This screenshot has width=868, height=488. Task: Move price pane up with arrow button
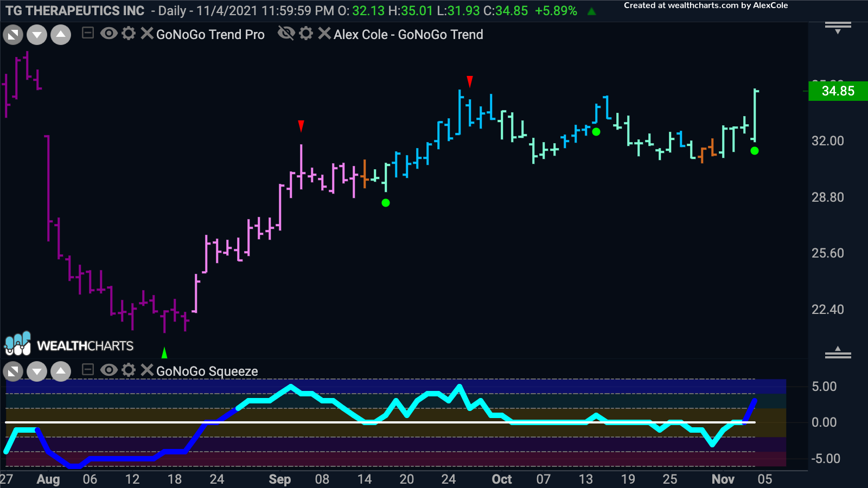point(61,35)
